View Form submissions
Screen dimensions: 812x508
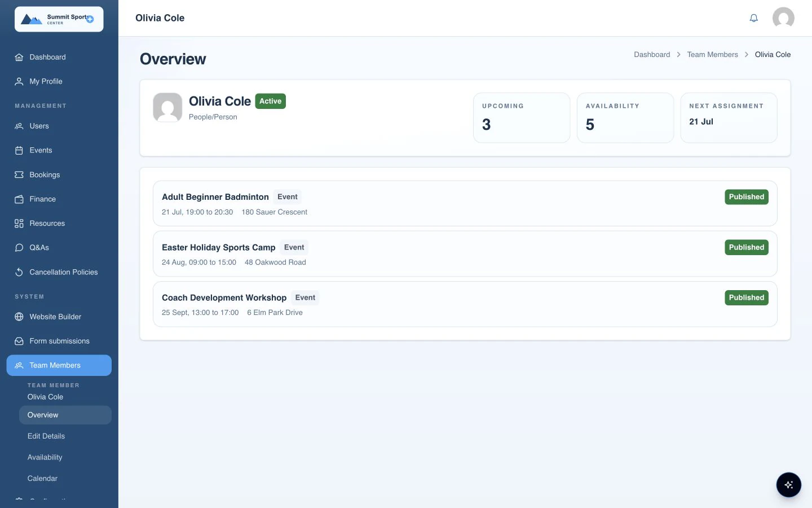(59, 341)
